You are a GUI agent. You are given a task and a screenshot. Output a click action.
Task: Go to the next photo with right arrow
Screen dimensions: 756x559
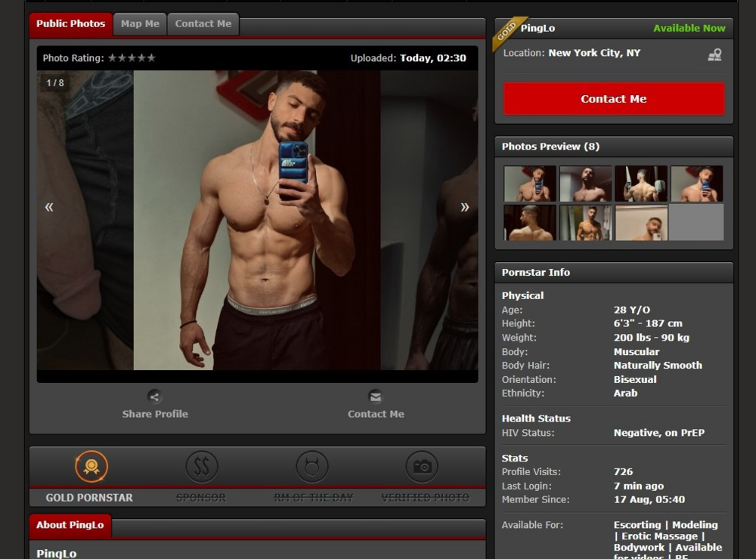464,207
